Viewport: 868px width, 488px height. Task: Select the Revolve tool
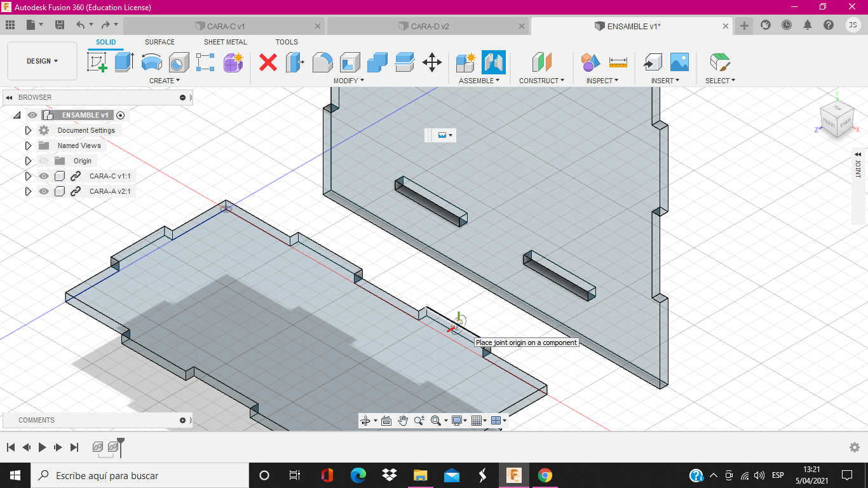[x=151, y=62]
